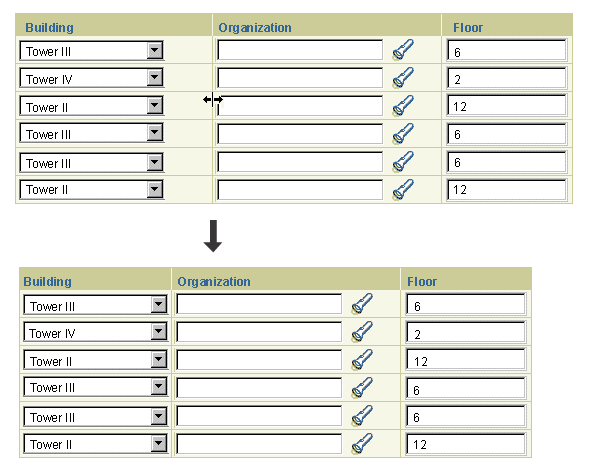Click flashlight icon in lower table's floor 12 third row
This screenshot has width=594, height=476.
click(362, 359)
